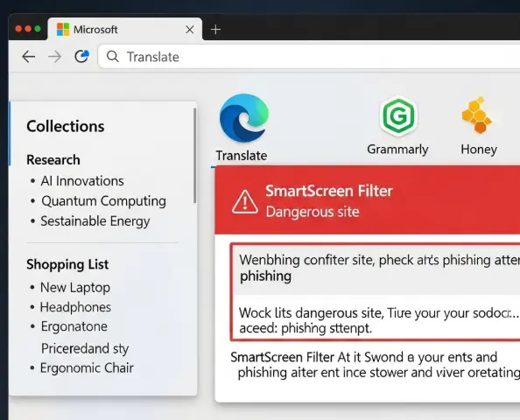Open the AI Innovations item
Screen dimensions: 520x420
pos(82,181)
